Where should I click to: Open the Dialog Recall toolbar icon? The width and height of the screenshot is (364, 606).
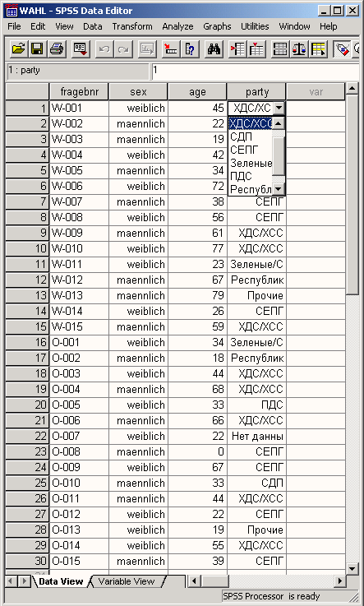tap(81, 49)
